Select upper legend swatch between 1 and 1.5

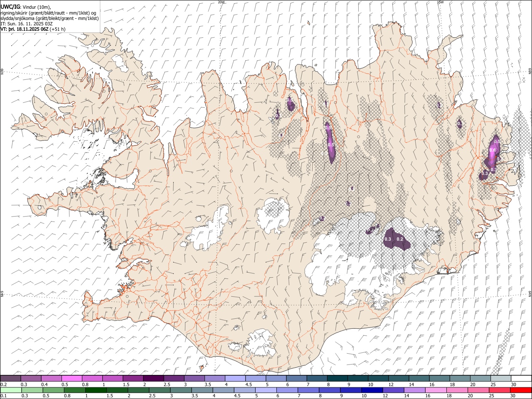[112, 378]
